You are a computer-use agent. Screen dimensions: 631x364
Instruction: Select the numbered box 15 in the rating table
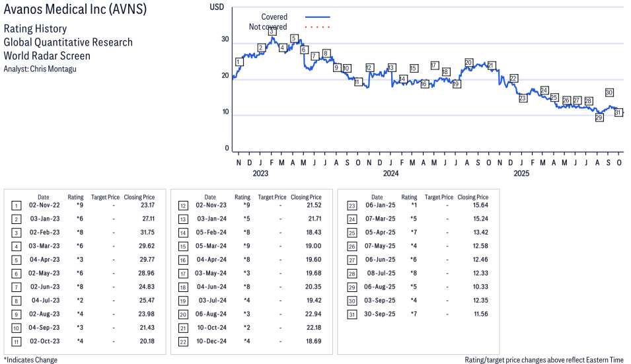183,246
